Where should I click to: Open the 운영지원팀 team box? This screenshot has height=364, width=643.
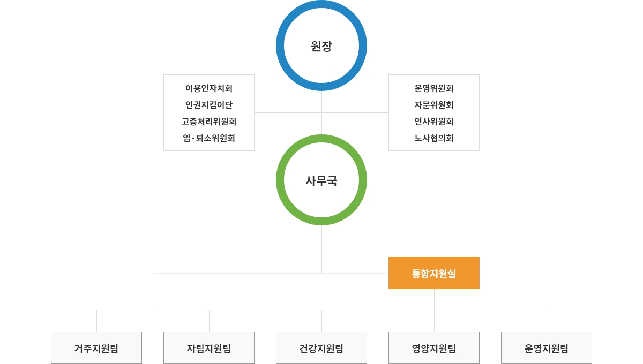point(547,348)
